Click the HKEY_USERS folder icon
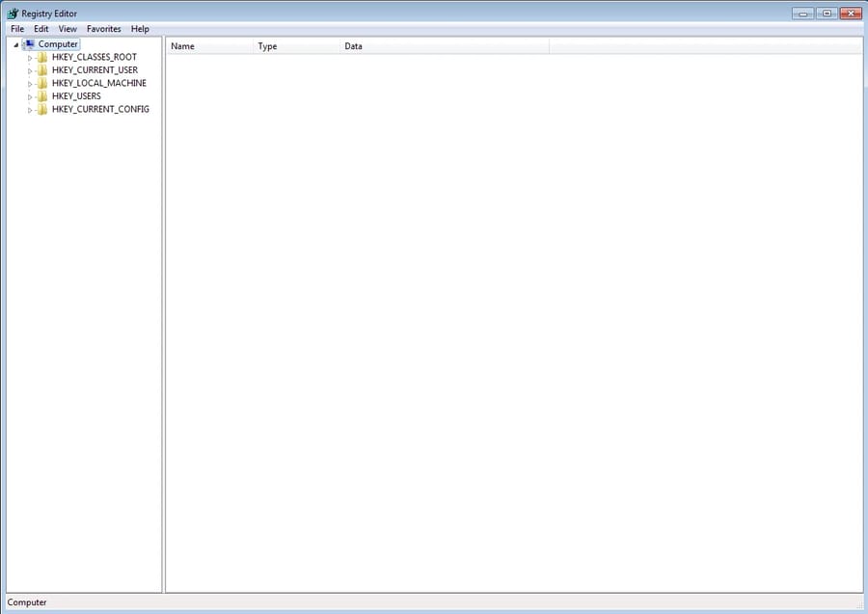The height and width of the screenshot is (614, 868). pos(42,96)
